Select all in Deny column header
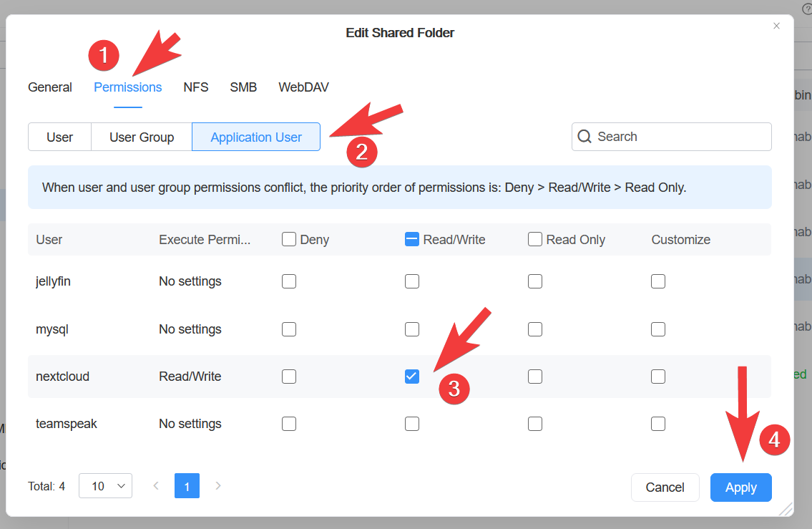The width and height of the screenshot is (812, 529). click(x=289, y=240)
